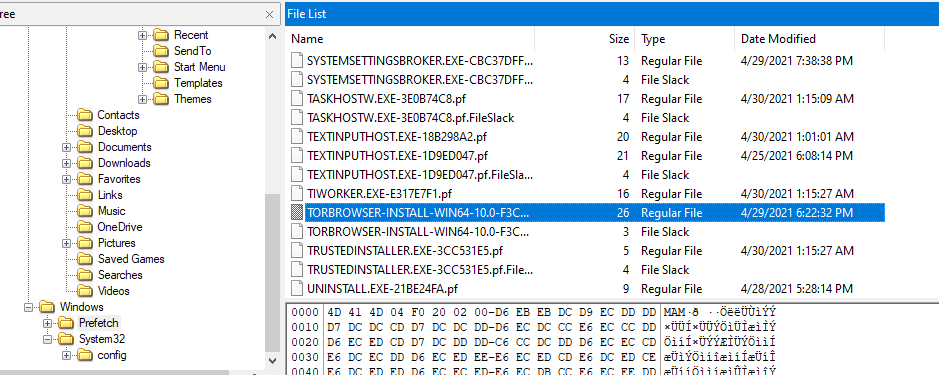Select the Windows folder in tree

(x=81, y=307)
